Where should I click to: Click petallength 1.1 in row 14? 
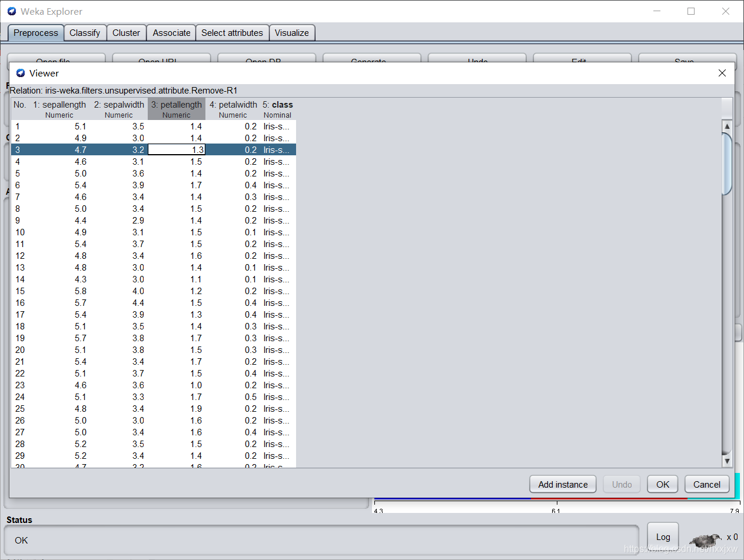[177, 279]
